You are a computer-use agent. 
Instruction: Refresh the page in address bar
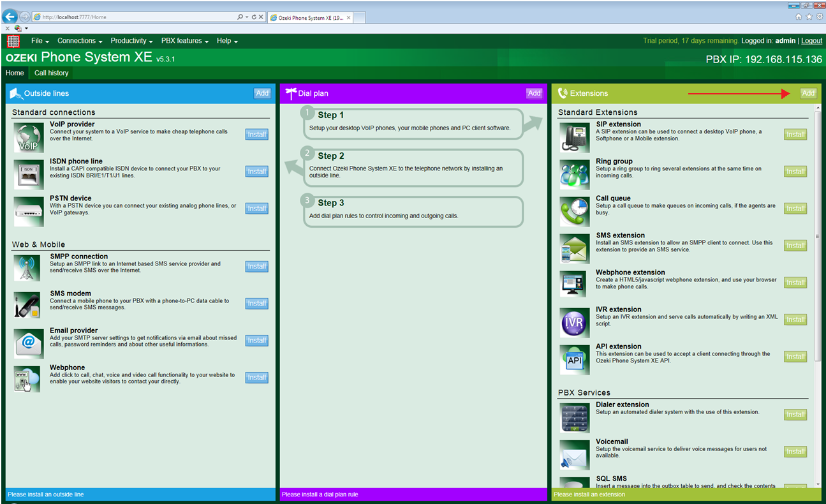(254, 17)
